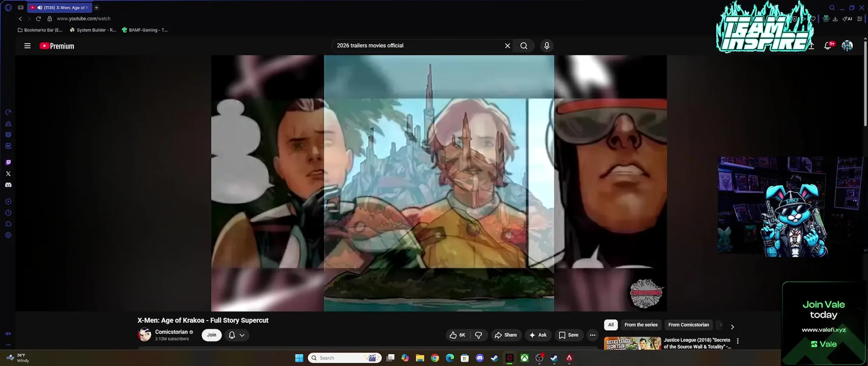Open Bookmarks Bar folder
The width and height of the screenshot is (868, 366).
click(40, 30)
